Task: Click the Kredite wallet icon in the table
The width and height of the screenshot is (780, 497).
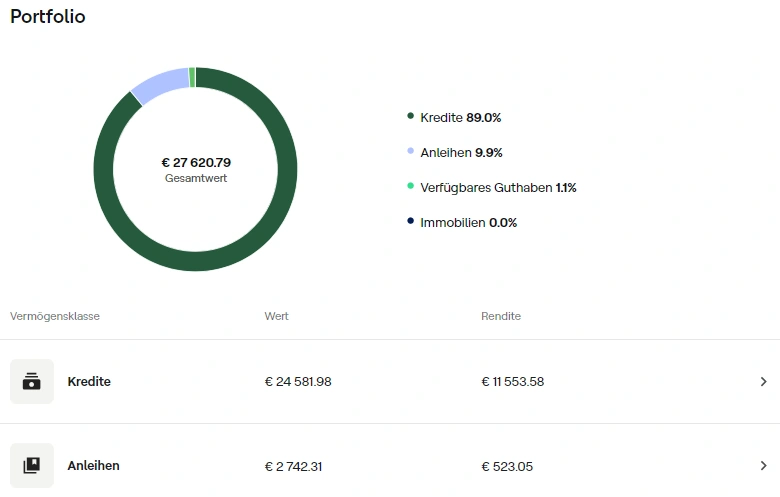Action: (32, 382)
